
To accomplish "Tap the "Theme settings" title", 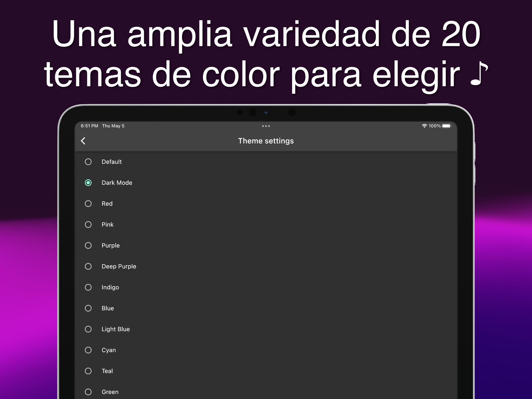I will pos(266,141).
